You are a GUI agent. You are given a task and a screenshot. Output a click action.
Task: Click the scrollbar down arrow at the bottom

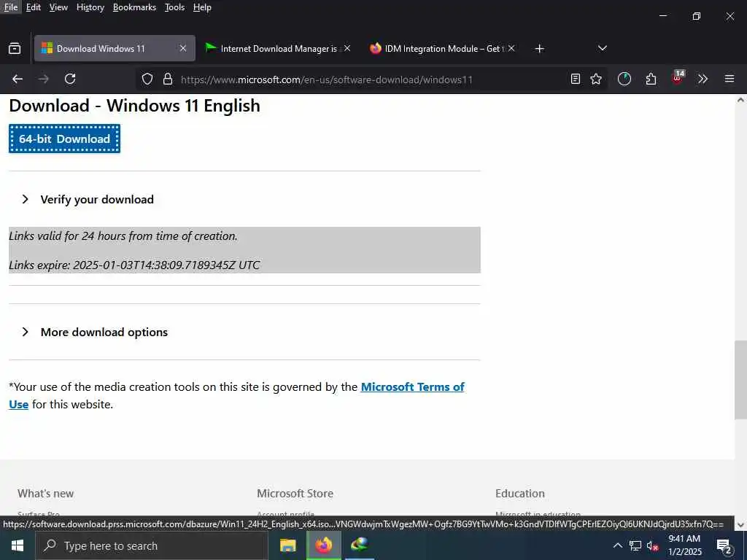coord(740,524)
